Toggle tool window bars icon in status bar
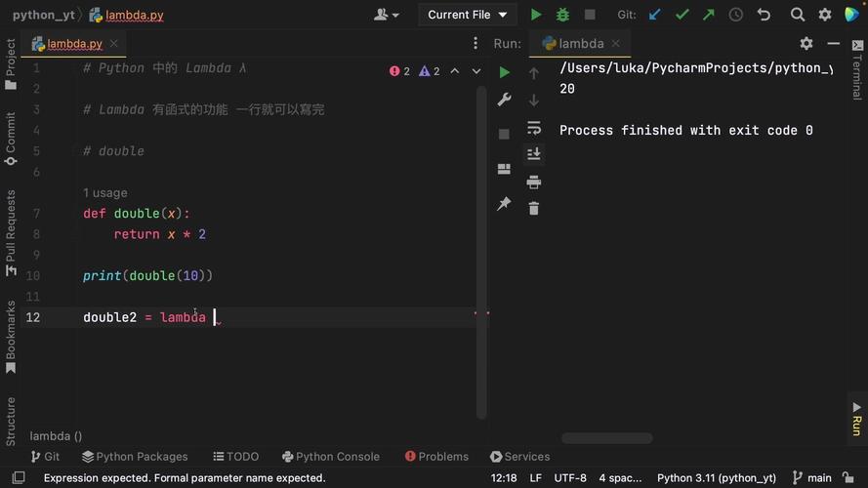 pos(19,477)
